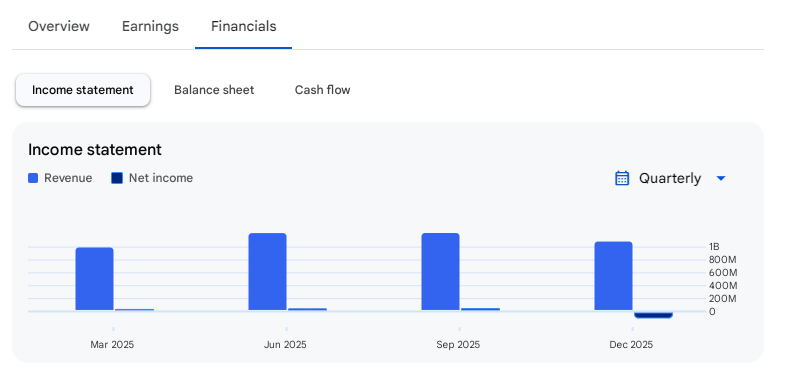Click the Net income legend label
This screenshot has width=787, height=370.
pyautogui.click(x=161, y=178)
